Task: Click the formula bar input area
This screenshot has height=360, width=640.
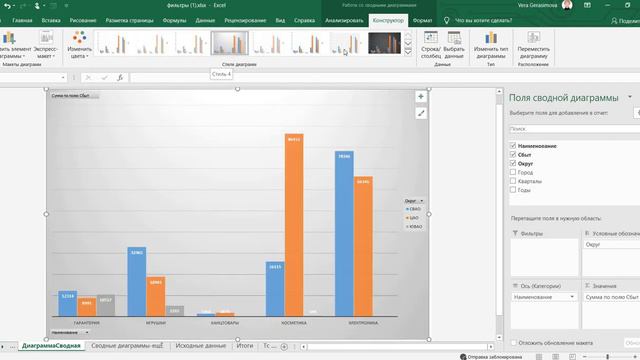Action: tap(384, 77)
